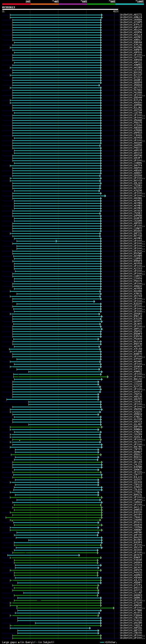This screenshot has width=146, height=644.
Task: Select hit label UniRef100_A9RK17
Action: click(131, 40)
